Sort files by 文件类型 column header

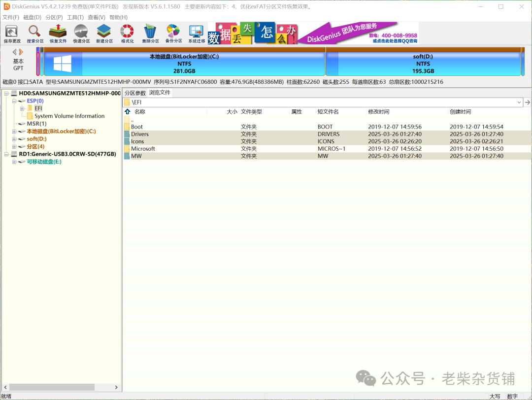coord(251,112)
